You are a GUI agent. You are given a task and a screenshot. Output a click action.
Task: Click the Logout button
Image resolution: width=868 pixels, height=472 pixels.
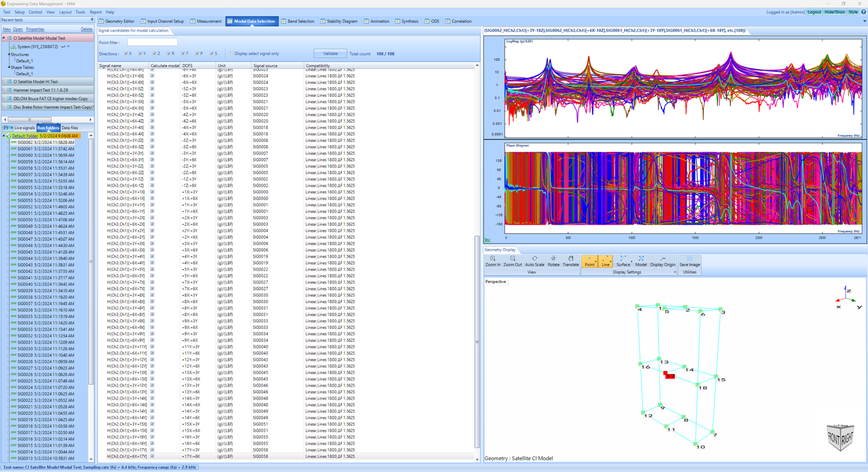click(x=814, y=12)
